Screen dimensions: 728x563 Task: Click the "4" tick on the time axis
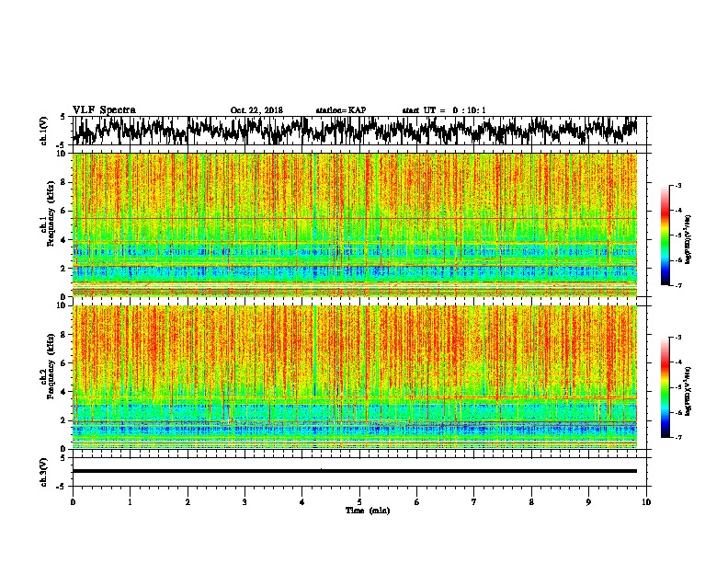(302, 502)
